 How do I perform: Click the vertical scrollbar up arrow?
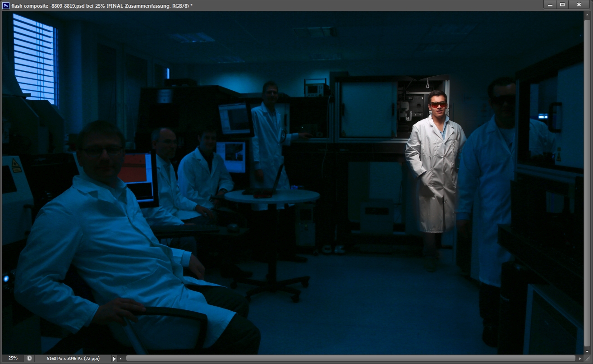(587, 15)
